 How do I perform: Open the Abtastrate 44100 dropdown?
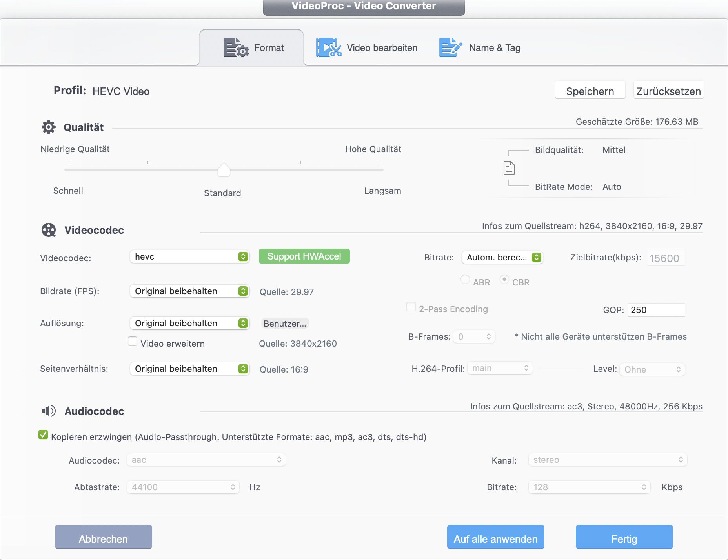[x=183, y=487]
